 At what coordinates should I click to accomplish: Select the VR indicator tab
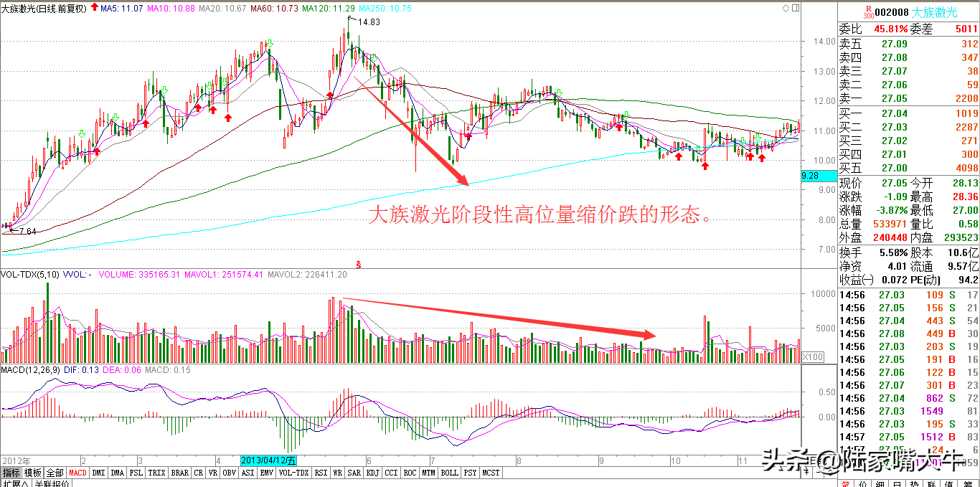[213, 473]
